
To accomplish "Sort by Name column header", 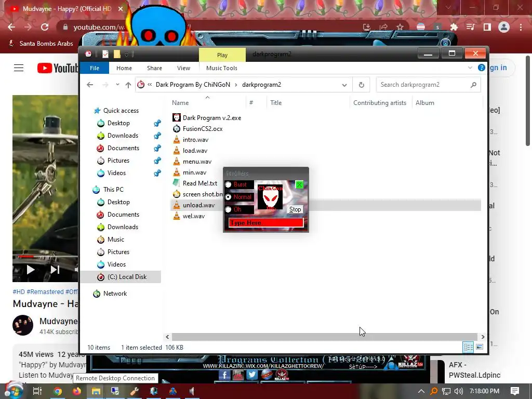I will [180, 103].
